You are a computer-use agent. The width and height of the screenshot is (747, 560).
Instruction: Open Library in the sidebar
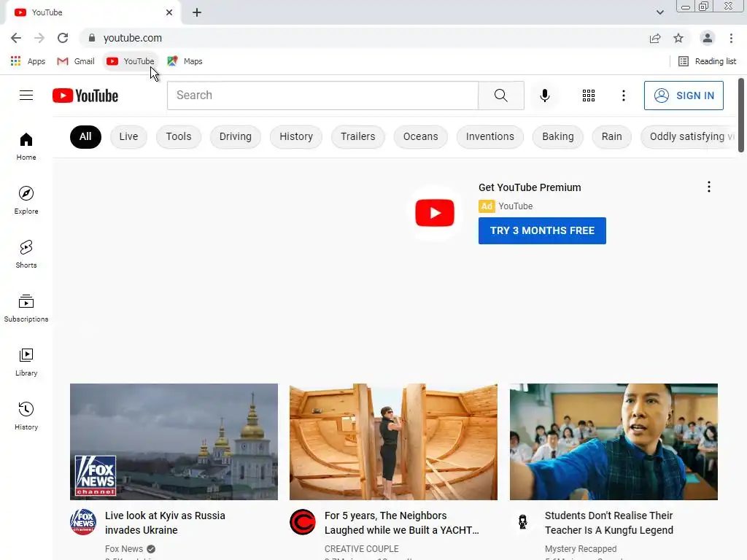point(26,362)
